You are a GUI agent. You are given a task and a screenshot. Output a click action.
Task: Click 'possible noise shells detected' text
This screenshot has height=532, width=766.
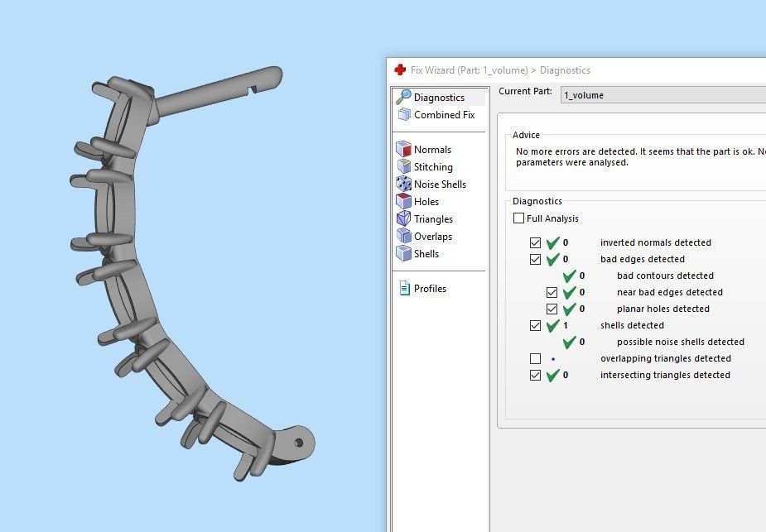pos(681,343)
